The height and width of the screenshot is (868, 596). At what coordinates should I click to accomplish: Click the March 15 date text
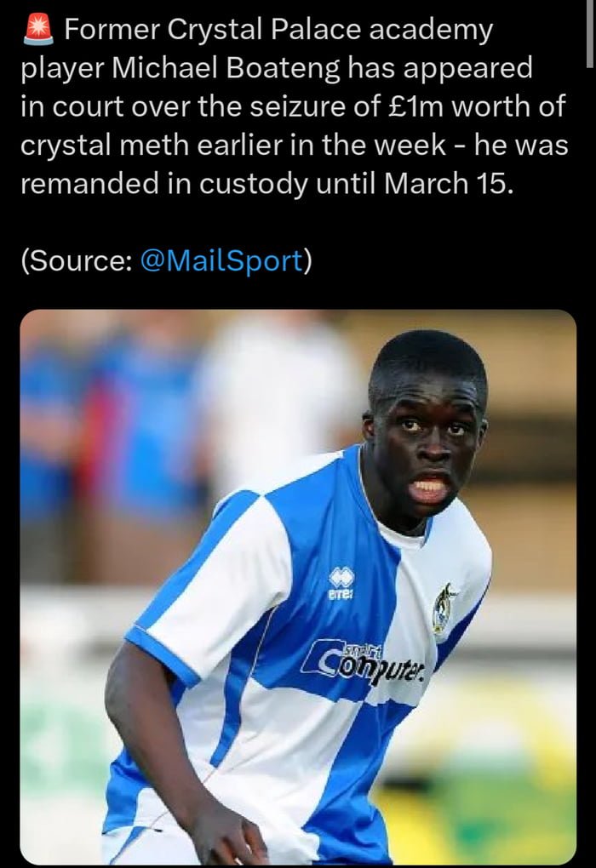[449, 184]
